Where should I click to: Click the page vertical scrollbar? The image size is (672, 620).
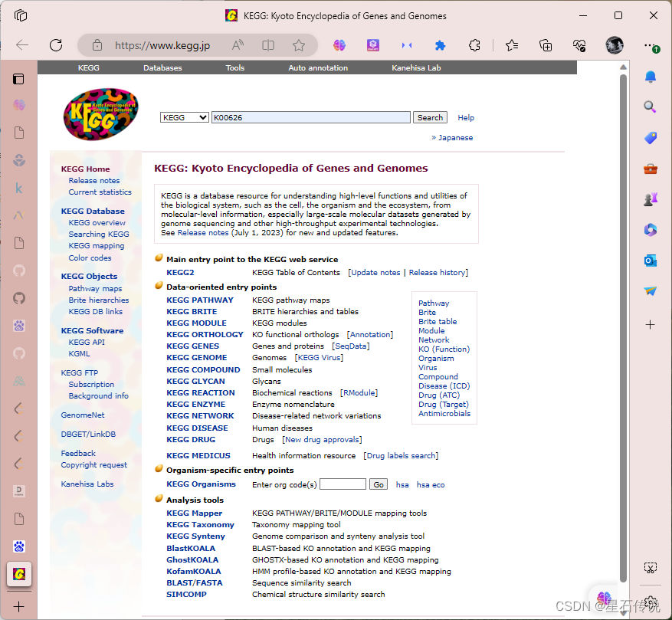(623, 328)
